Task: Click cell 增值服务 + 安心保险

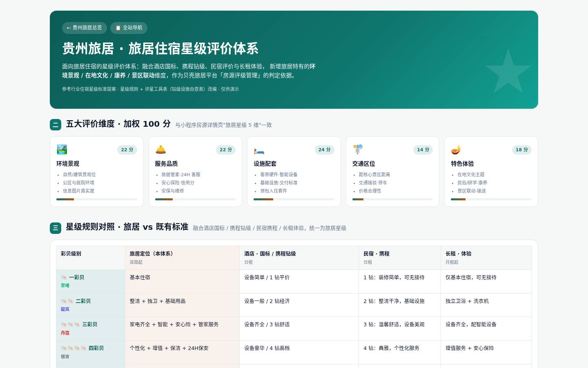Action: 486,352
